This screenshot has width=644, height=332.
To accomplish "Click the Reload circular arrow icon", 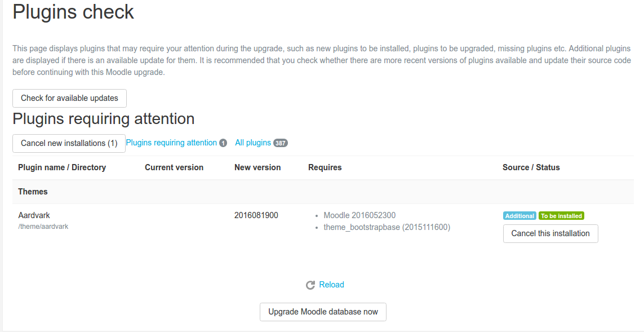I will point(310,285).
